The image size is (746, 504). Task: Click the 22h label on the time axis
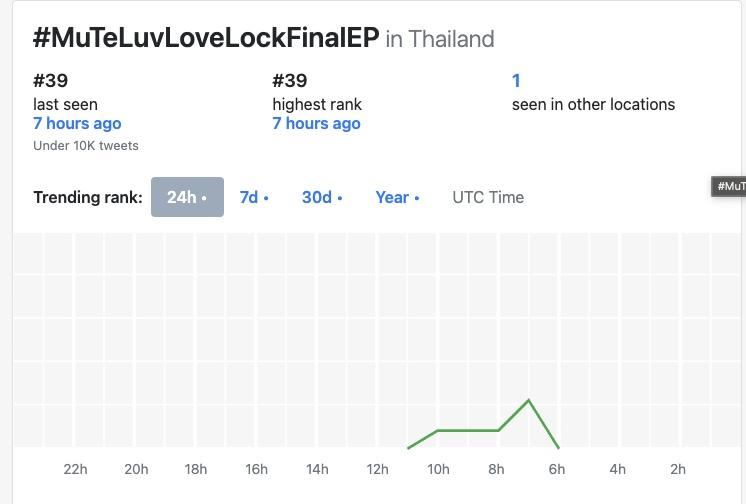coord(75,469)
